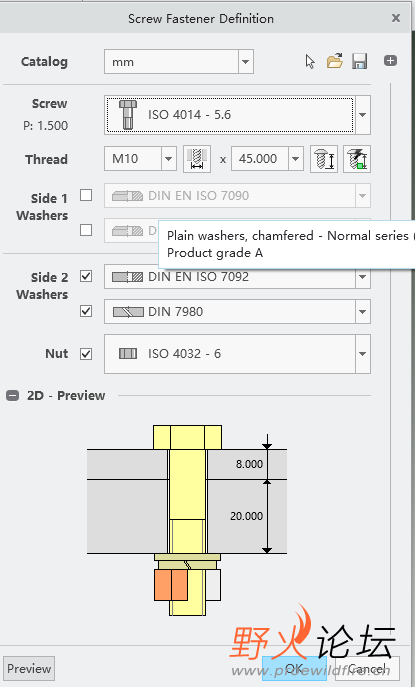This screenshot has height=687, width=415.
Task: Uncheck the Nut checkbox
Action: (86, 354)
